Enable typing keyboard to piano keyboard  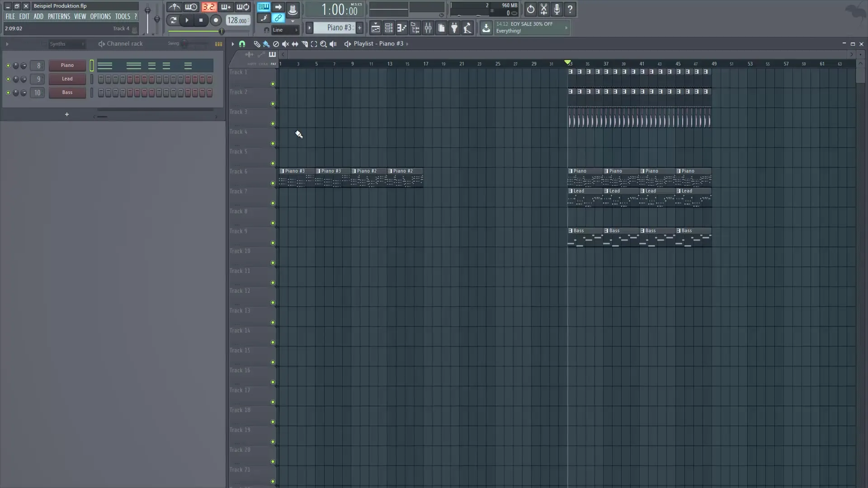coord(264,7)
